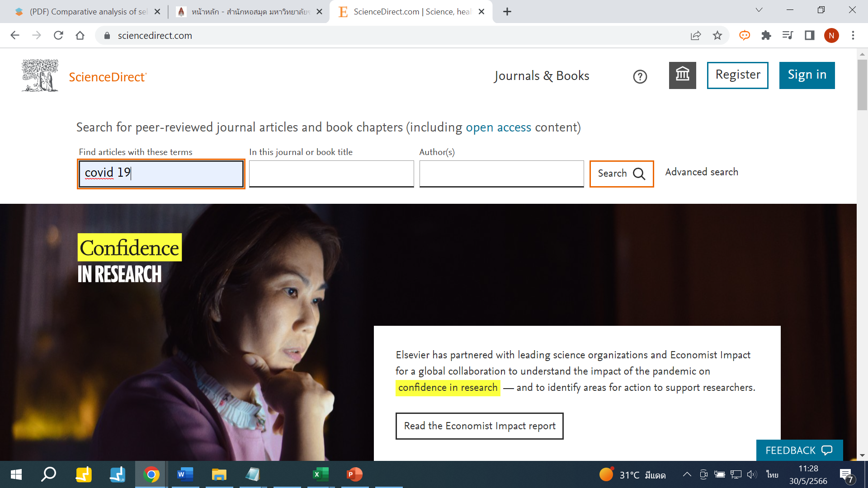Close the ScienceDirect.com tab
This screenshot has width=868, height=488.
point(481,12)
